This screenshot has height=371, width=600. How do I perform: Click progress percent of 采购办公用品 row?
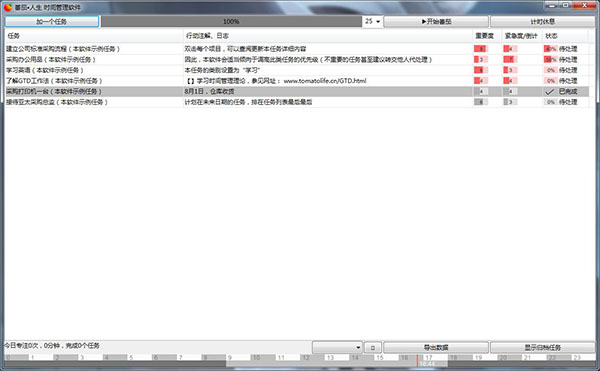[x=550, y=60]
